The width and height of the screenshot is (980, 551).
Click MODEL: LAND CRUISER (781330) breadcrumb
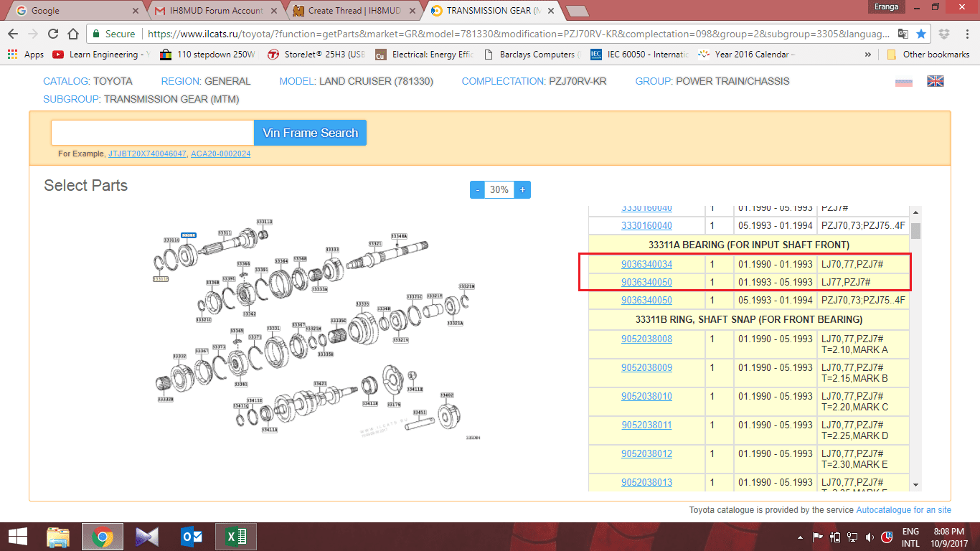[x=357, y=81]
